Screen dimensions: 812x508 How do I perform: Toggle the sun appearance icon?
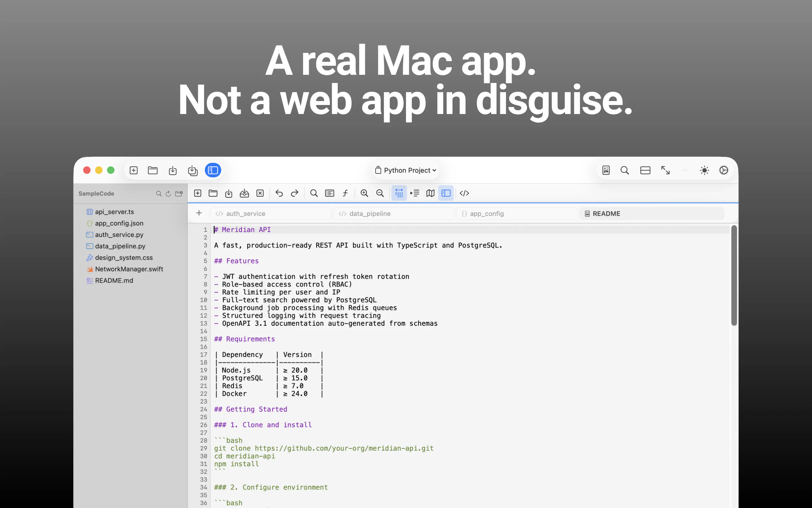[x=704, y=170]
